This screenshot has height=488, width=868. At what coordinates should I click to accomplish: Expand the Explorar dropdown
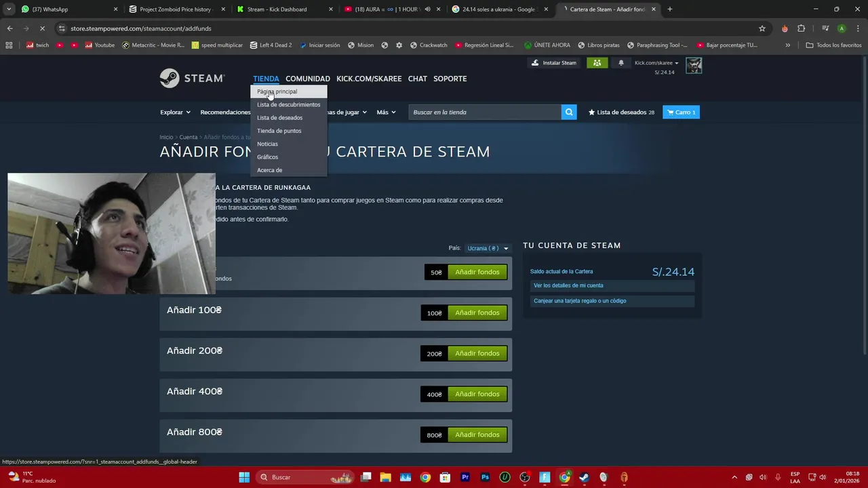(x=175, y=112)
